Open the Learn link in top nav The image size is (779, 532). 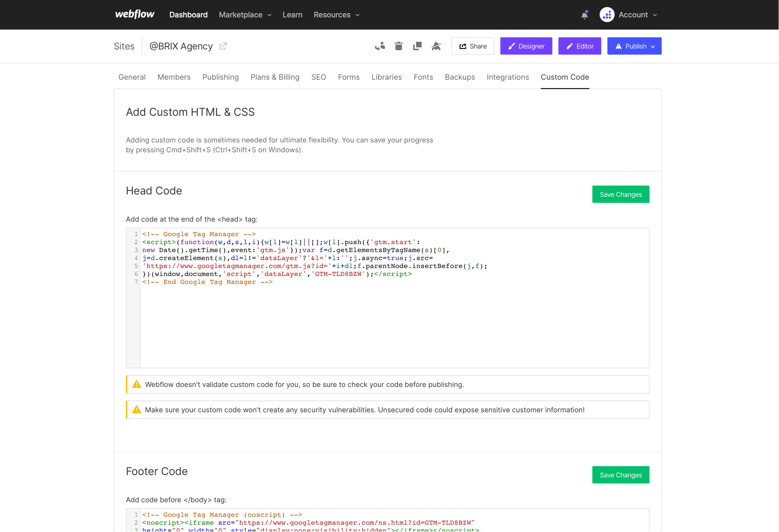[292, 15]
